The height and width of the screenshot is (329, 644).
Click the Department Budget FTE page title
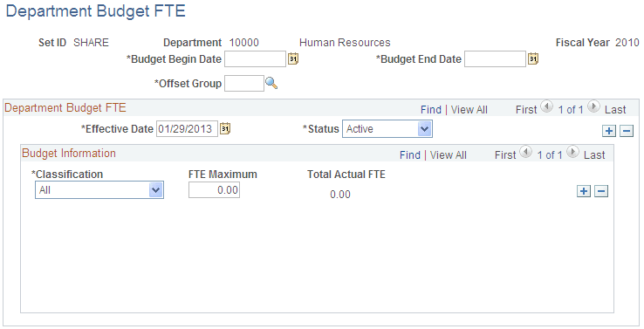coord(96,11)
